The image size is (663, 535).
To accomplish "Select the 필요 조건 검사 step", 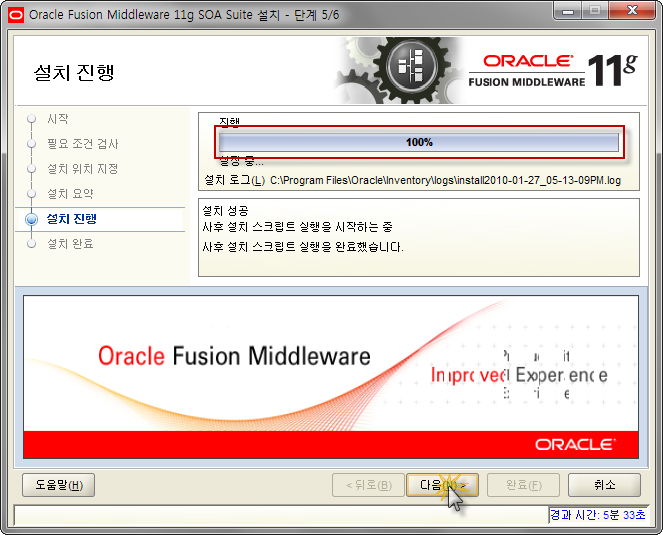I will [82, 144].
